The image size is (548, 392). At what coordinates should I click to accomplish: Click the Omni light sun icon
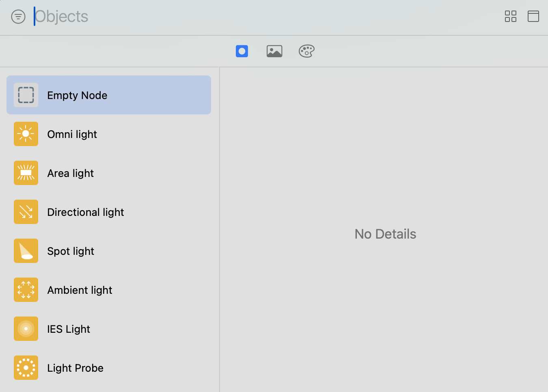pyautogui.click(x=26, y=134)
